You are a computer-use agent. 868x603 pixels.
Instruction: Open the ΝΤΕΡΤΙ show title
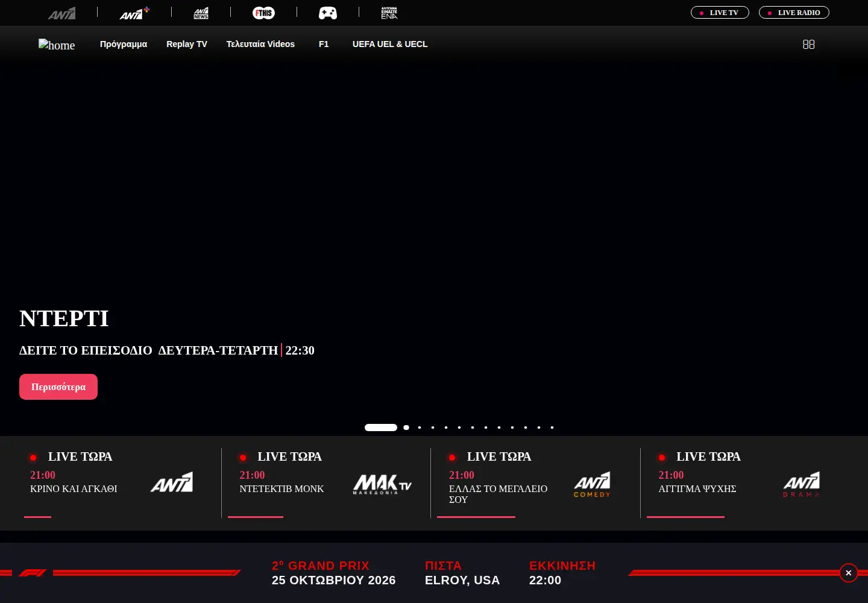pos(64,318)
